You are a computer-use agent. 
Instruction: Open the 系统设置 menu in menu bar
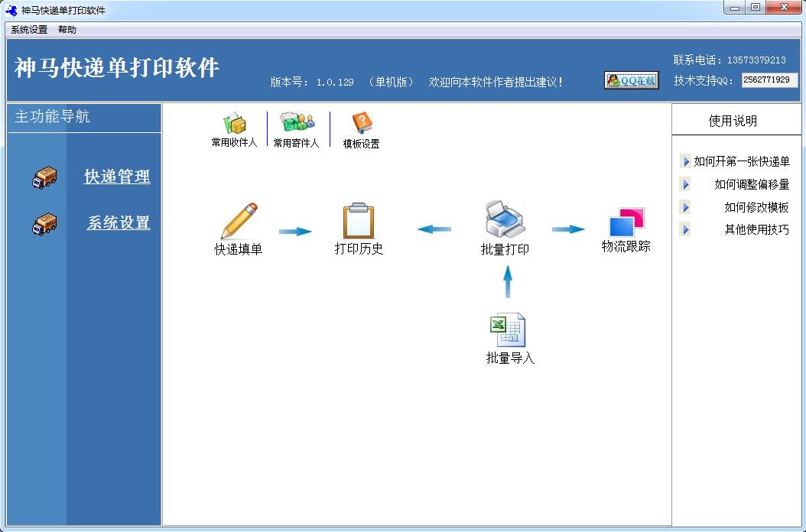[x=29, y=30]
